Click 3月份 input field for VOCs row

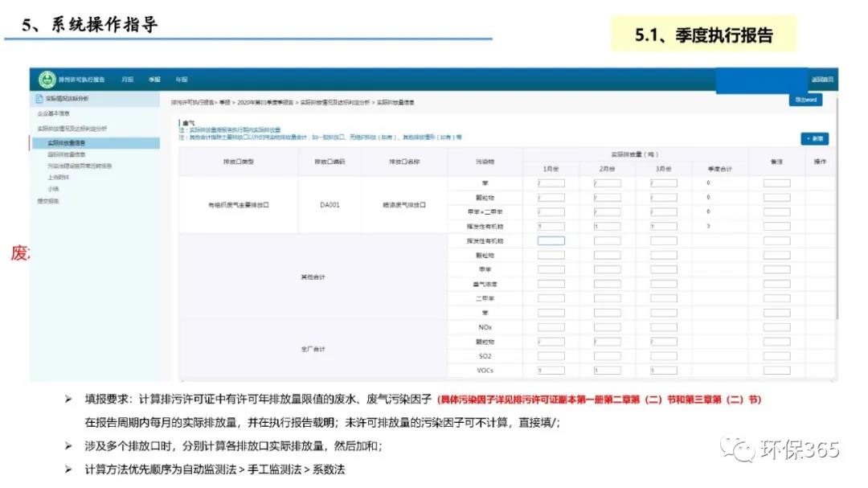point(663,371)
